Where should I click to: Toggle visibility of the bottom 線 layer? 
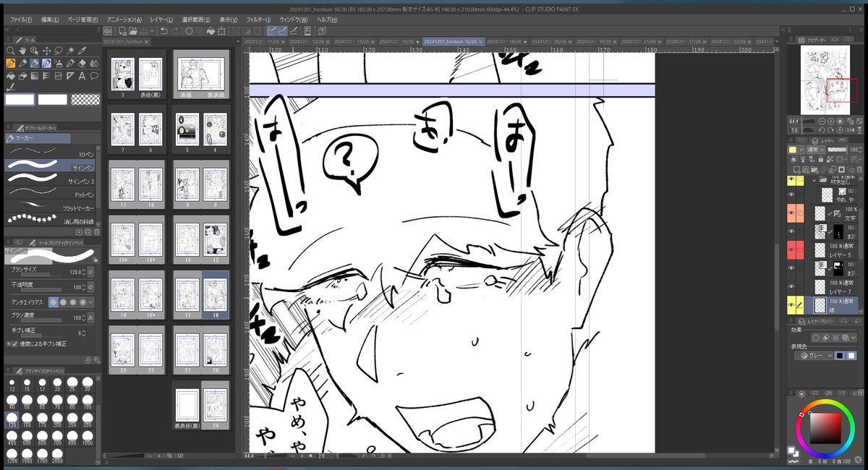pos(791,304)
